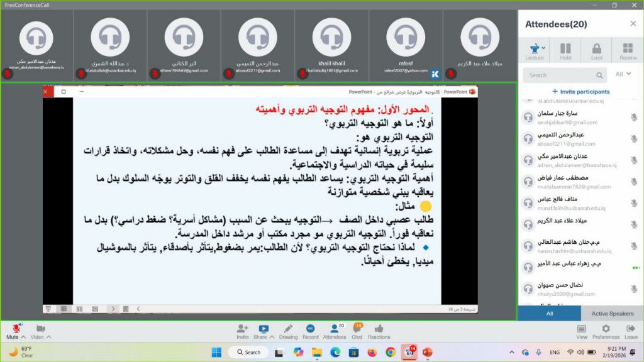The width and height of the screenshot is (644, 362).
Task: Open the Reactions thumbs-up icon
Action: click(379, 329)
